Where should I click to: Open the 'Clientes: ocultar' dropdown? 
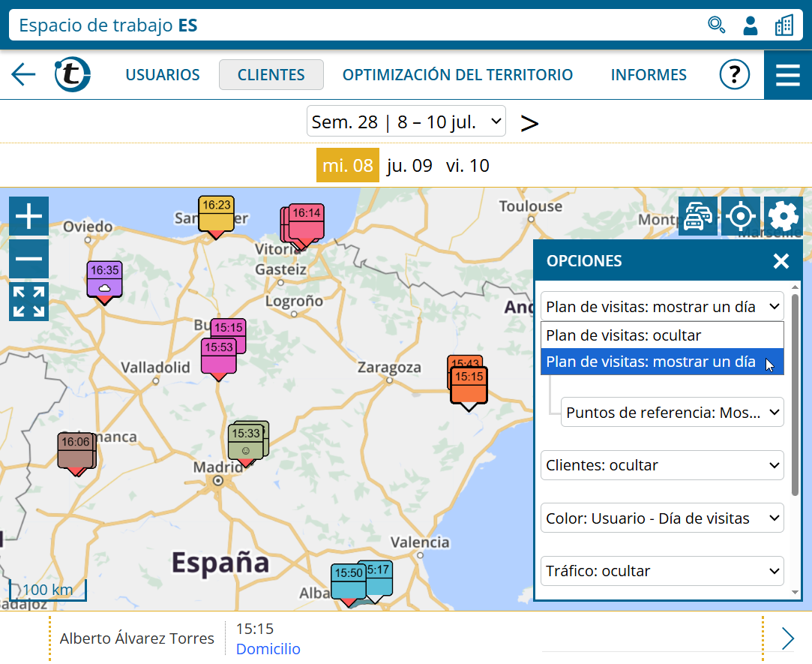point(662,465)
